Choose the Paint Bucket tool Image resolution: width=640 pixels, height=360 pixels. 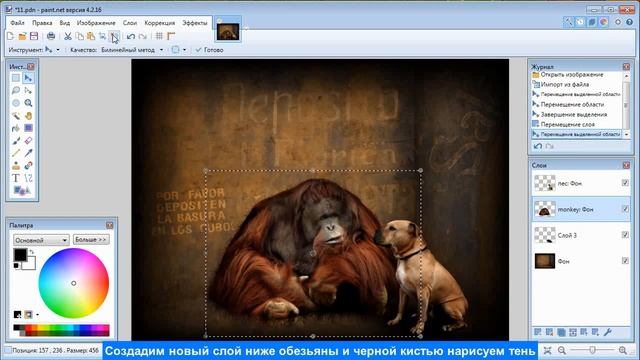coord(16,128)
